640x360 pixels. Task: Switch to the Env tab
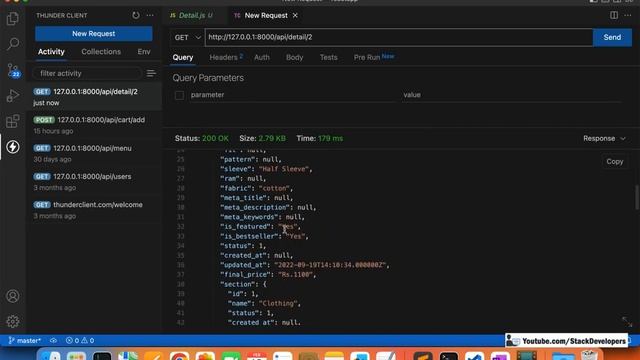click(x=144, y=52)
